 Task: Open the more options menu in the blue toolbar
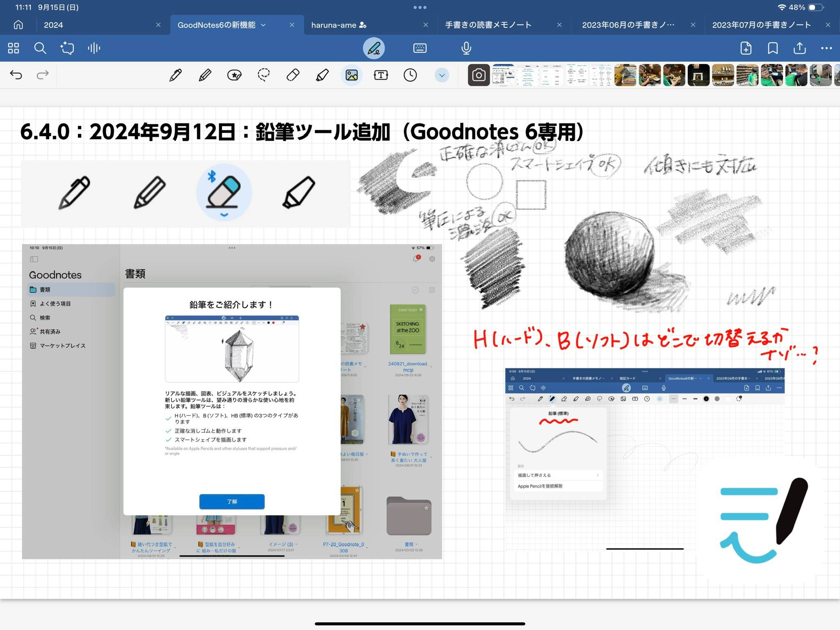click(x=826, y=48)
